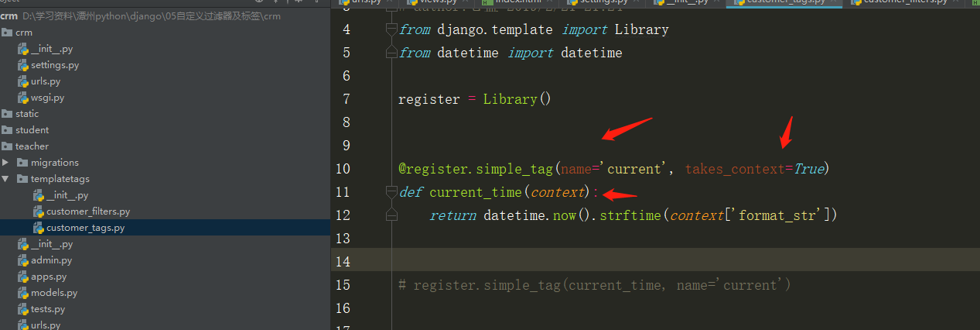Screen dimensions: 980x330
Task: Click the 'takes_context' keyword argument
Action: pyautogui.click(x=735, y=169)
